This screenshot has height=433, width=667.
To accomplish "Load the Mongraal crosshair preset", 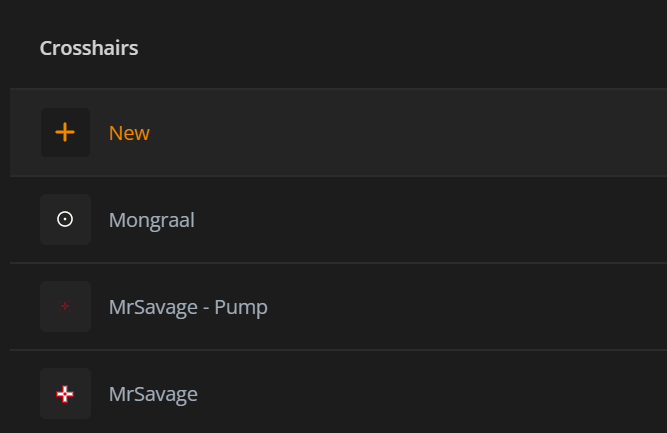I will (151, 220).
